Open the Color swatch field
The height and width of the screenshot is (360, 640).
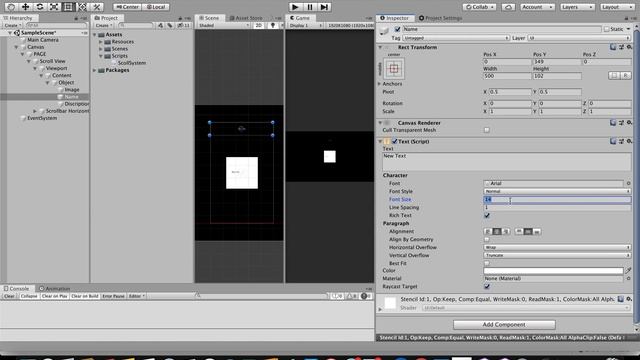(553, 271)
